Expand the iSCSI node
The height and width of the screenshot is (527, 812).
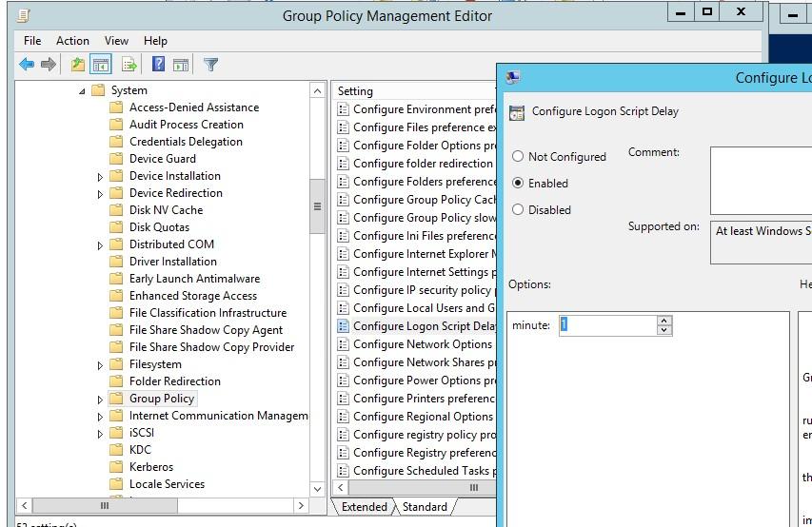pos(101,434)
